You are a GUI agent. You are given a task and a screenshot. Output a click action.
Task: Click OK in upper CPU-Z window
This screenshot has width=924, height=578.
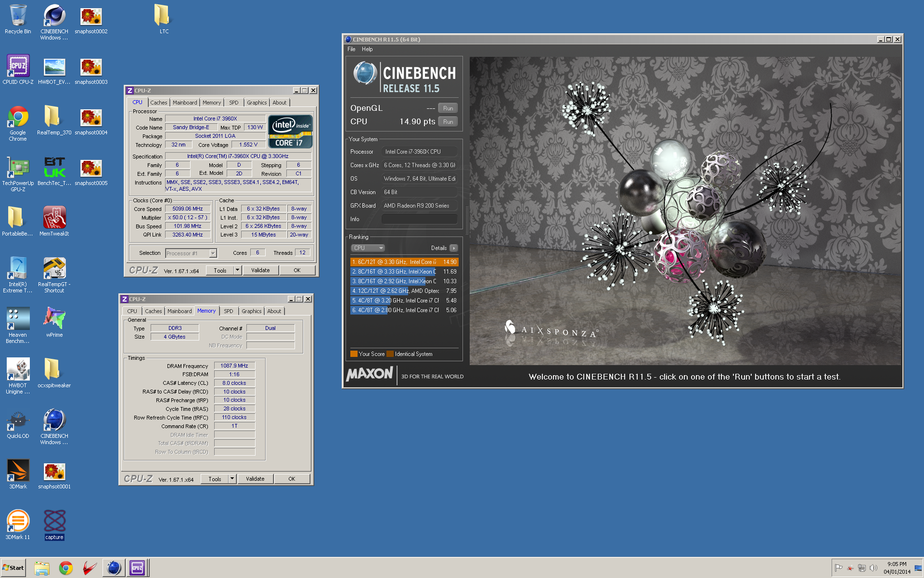297,271
